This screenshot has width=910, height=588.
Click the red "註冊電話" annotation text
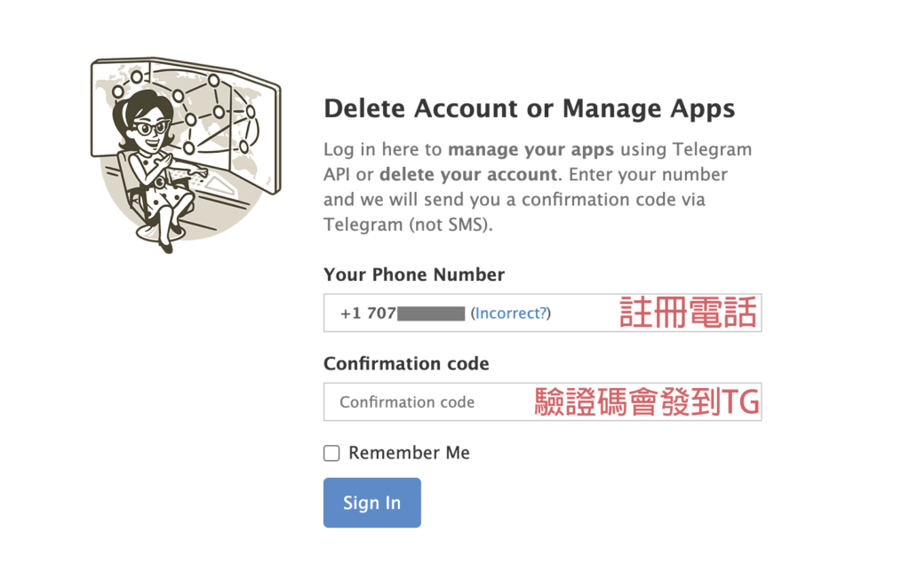(688, 313)
